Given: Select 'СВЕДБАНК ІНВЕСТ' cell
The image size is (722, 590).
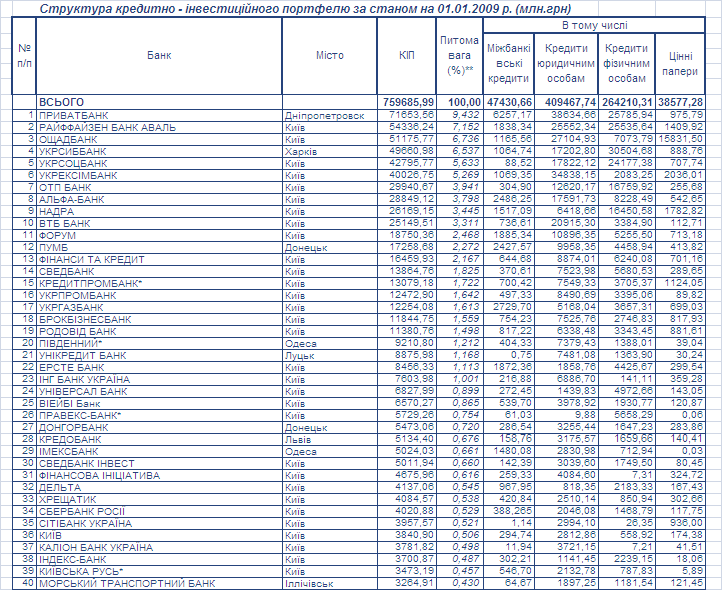Looking at the screenshot, I should click(x=159, y=463).
